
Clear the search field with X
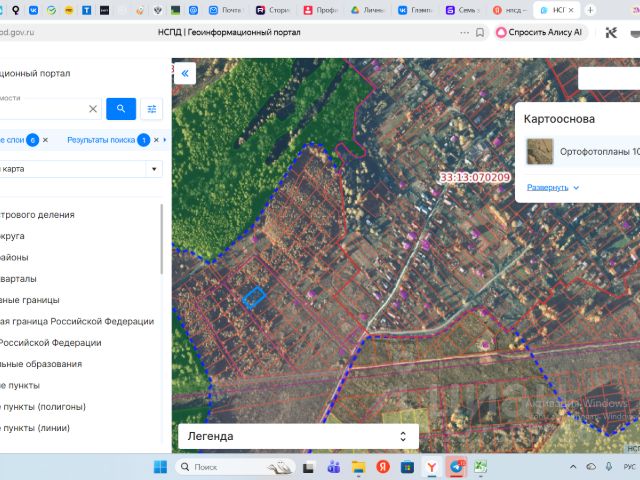click(x=93, y=109)
